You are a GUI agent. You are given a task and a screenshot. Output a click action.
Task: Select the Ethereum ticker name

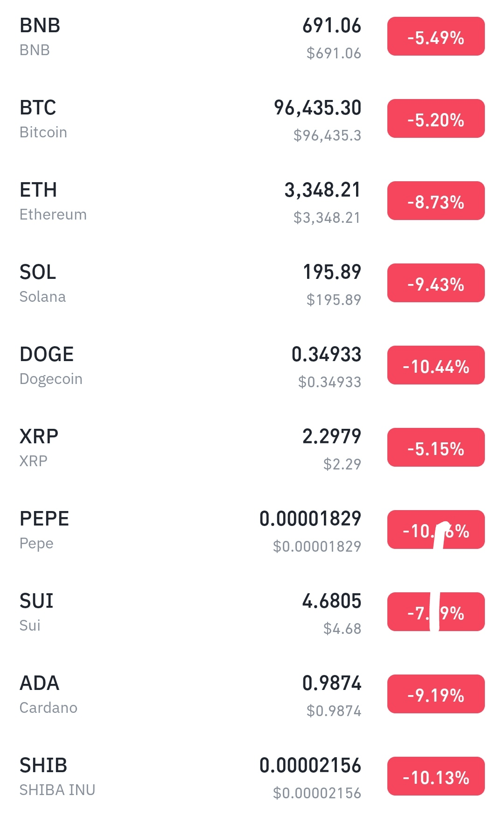(38, 190)
